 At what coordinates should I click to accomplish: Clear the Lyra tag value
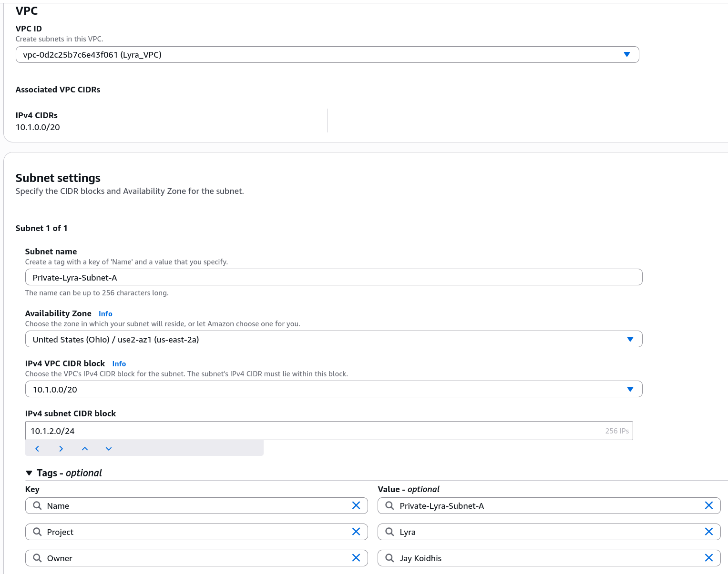tap(708, 532)
